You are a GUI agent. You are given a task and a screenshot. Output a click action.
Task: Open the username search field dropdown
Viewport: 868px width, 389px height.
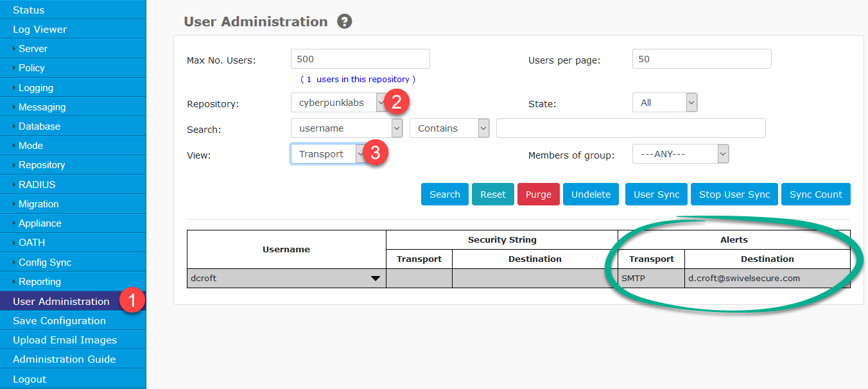point(347,128)
